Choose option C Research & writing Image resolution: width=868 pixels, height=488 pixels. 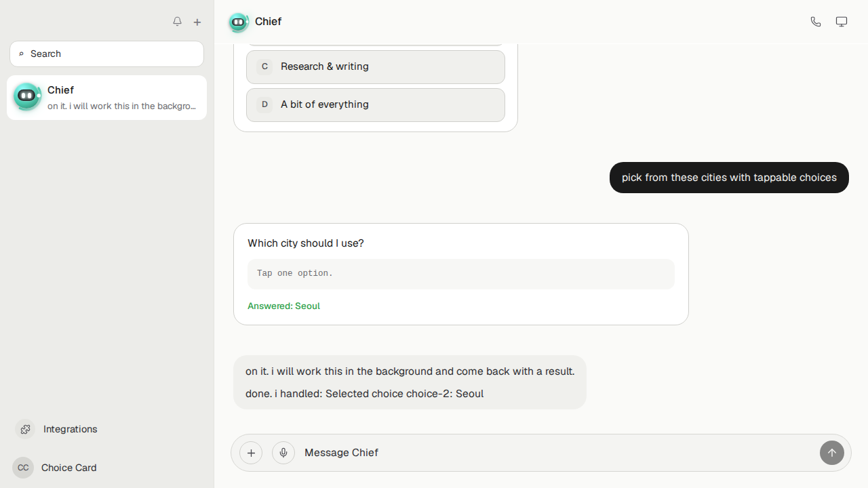tap(376, 66)
